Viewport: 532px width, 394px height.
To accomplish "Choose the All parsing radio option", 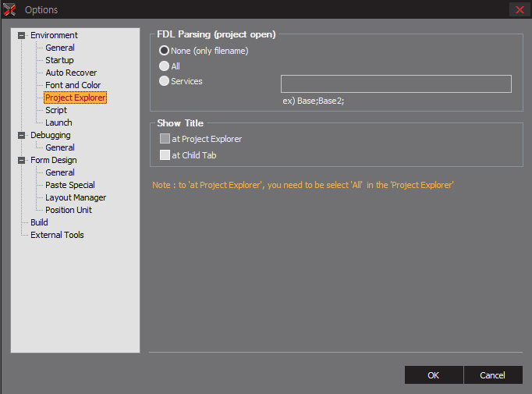I will [x=165, y=66].
